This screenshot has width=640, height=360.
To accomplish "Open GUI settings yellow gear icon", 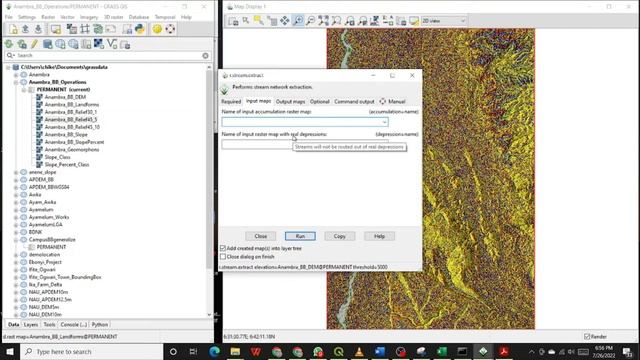I will tap(157, 29).
